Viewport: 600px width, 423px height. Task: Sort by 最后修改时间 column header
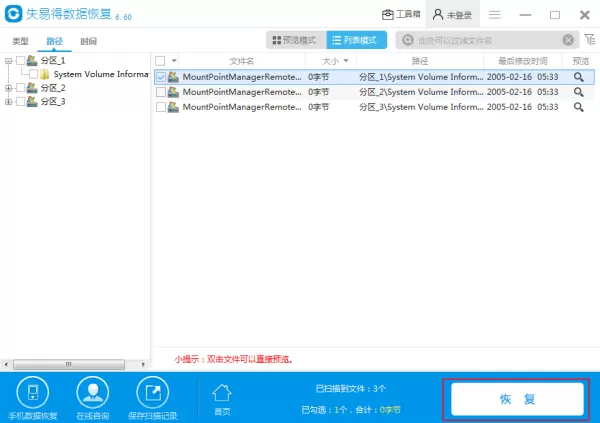(523, 61)
